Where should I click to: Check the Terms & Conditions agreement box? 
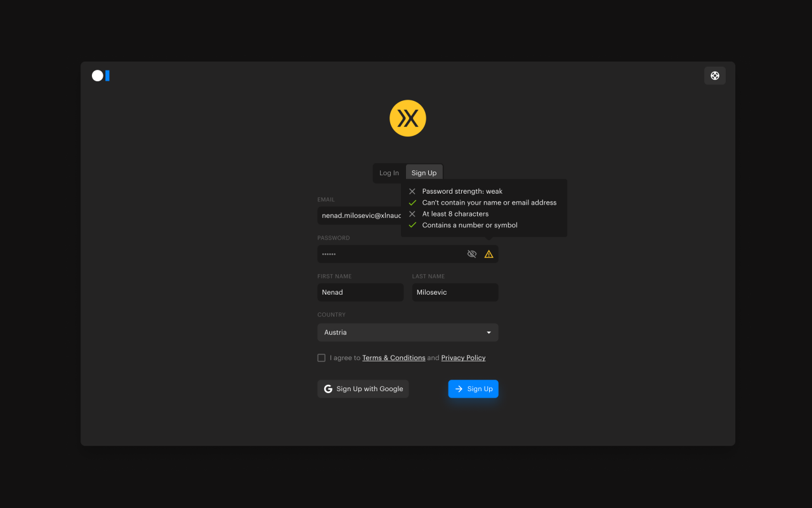tap(321, 358)
